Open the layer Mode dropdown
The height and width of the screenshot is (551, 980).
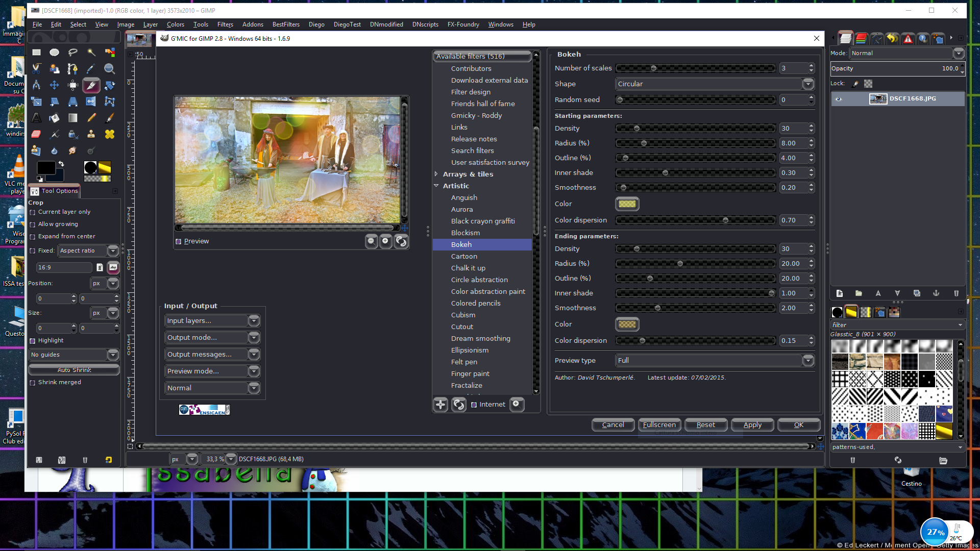pos(907,53)
